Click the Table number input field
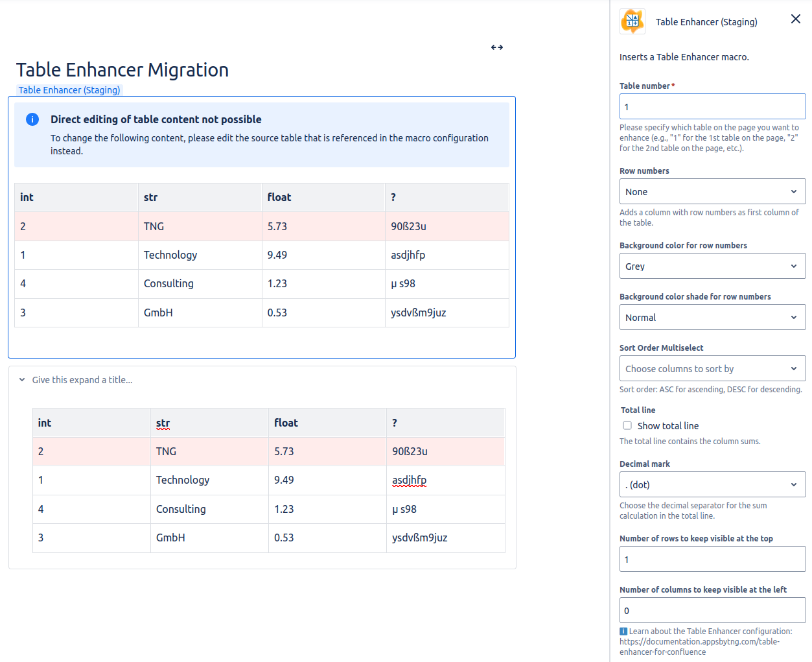Image resolution: width=812 pixels, height=662 pixels. tap(712, 107)
